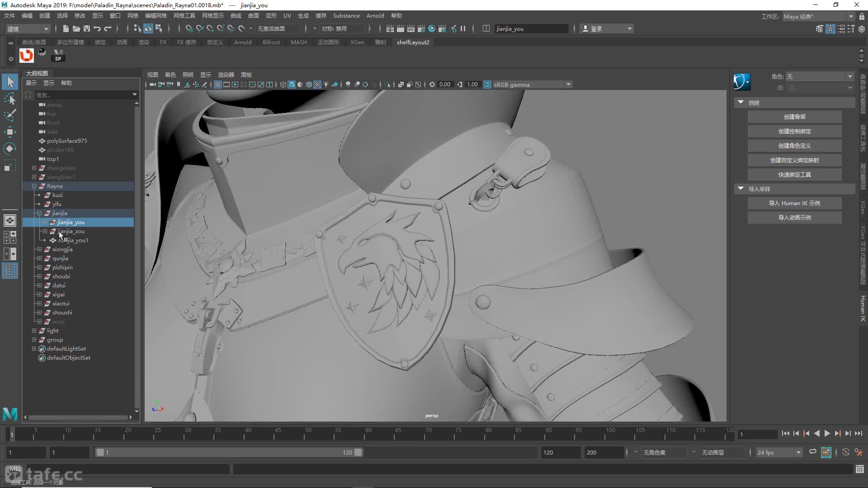Collapse the 导入采样 section
Viewport: 868px width, 488px height.
pyautogui.click(x=741, y=189)
